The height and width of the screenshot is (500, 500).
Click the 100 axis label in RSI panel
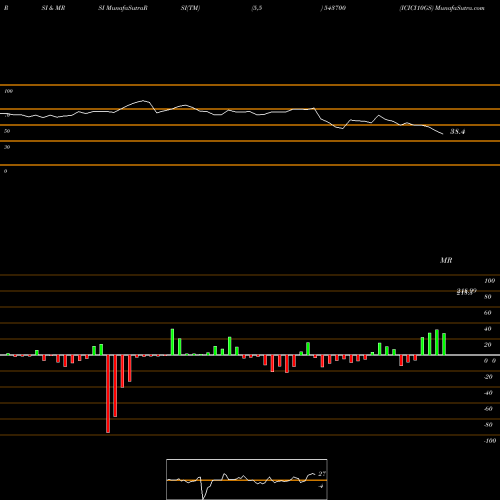coord(8,91)
